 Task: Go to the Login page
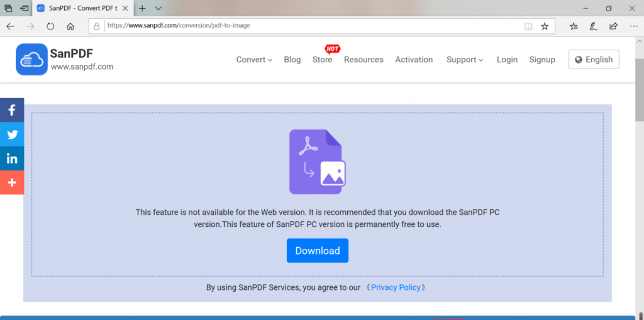pos(507,60)
